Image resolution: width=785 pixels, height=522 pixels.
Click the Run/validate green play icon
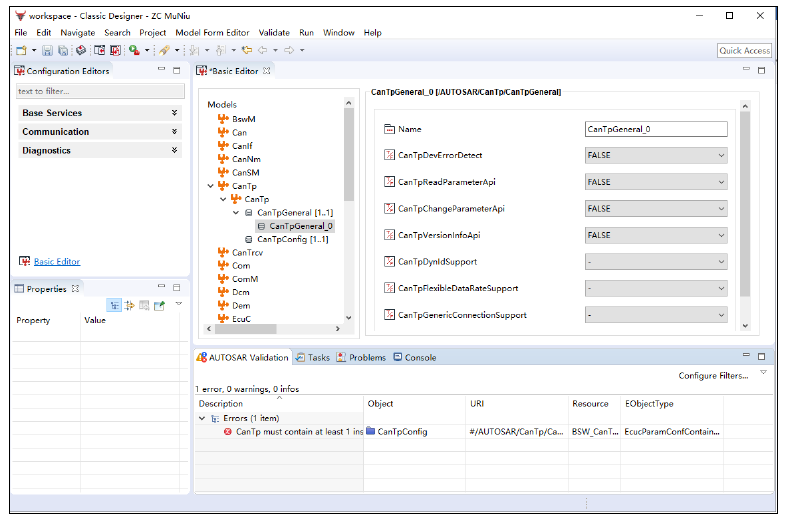coord(134,50)
